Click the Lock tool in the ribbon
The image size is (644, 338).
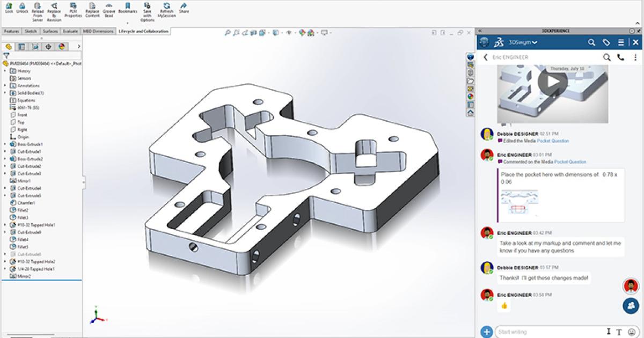(x=9, y=7)
